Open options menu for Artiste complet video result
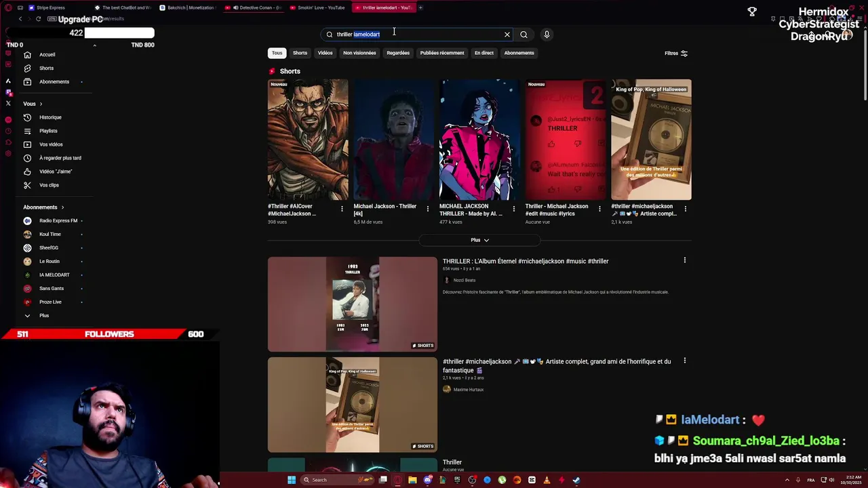The image size is (868, 488). tap(685, 361)
